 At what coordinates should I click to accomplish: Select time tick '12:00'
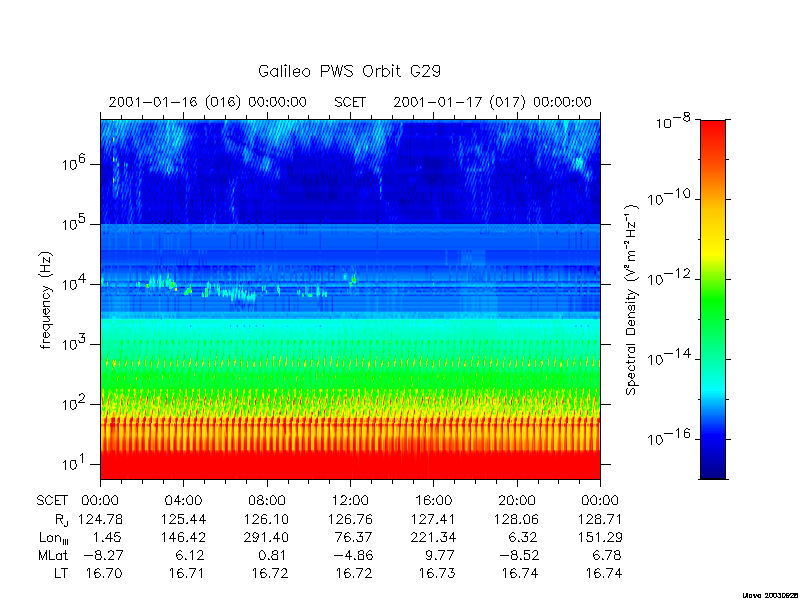pyautogui.click(x=350, y=501)
